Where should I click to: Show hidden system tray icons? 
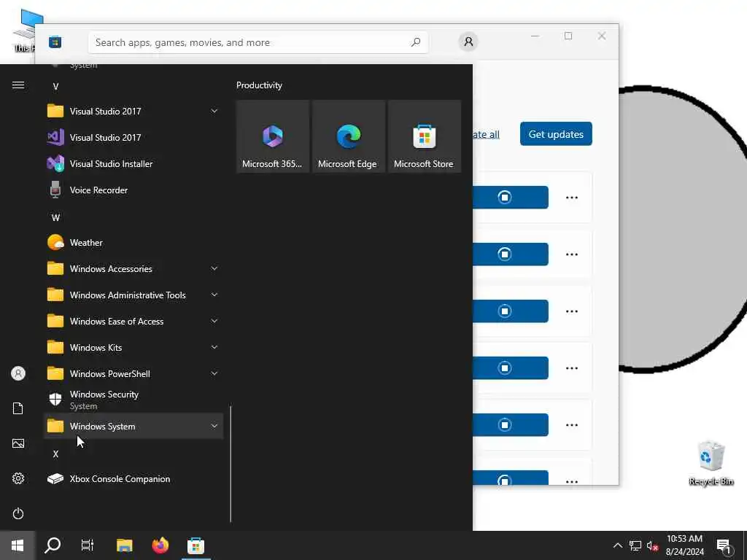click(618, 545)
